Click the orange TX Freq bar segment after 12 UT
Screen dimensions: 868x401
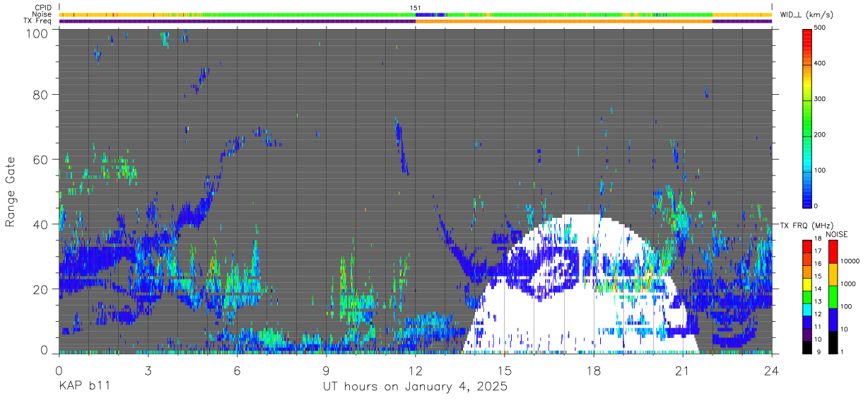click(564, 21)
